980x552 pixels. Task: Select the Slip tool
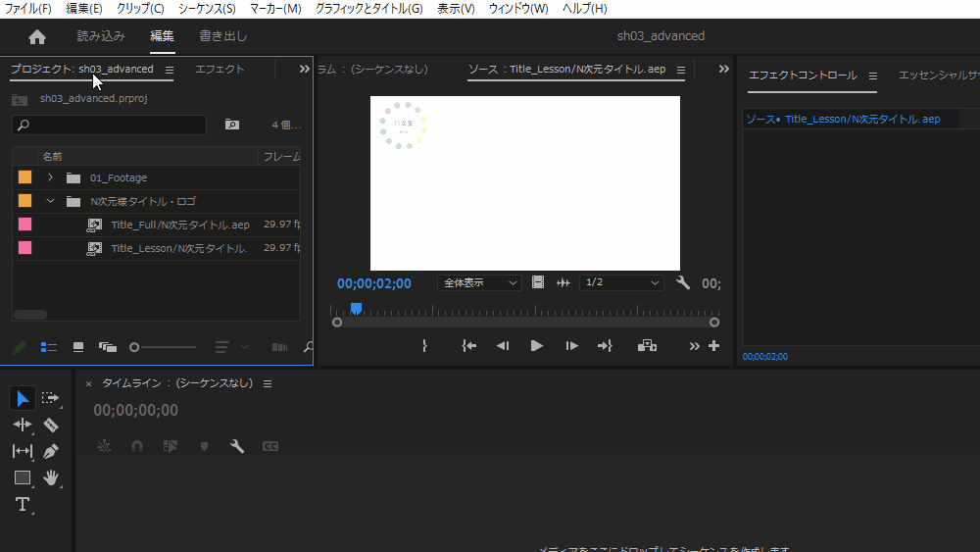click(x=23, y=451)
